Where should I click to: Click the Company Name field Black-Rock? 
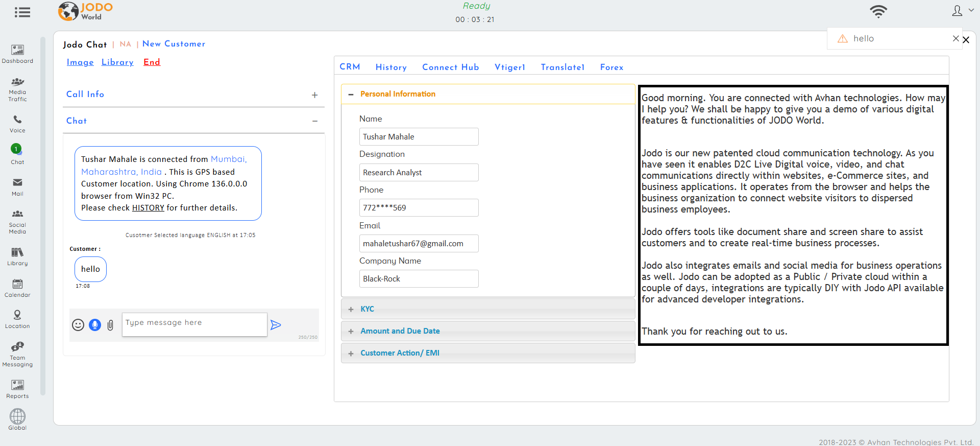[x=419, y=279]
